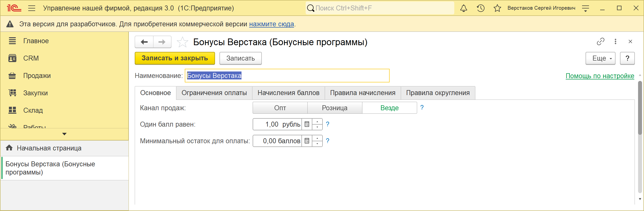
Task: Open the Склад section
Action: pos(33,110)
